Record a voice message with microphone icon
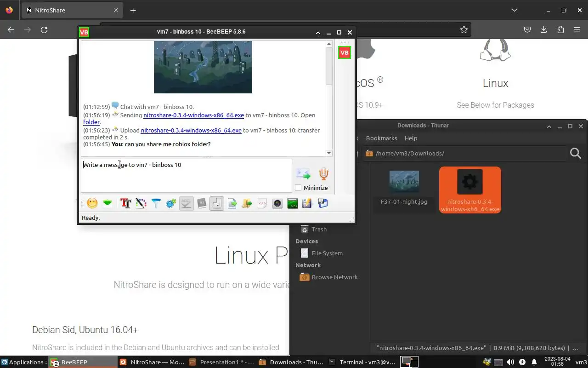Image resolution: width=588 pixels, height=368 pixels. [x=323, y=174]
